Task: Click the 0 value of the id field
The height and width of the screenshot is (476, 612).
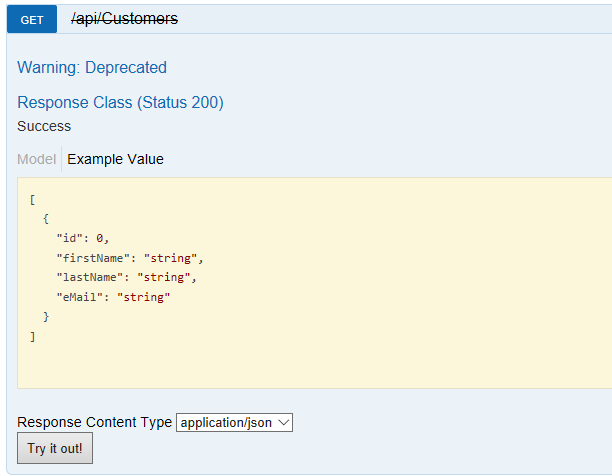Action: click(100, 238)
